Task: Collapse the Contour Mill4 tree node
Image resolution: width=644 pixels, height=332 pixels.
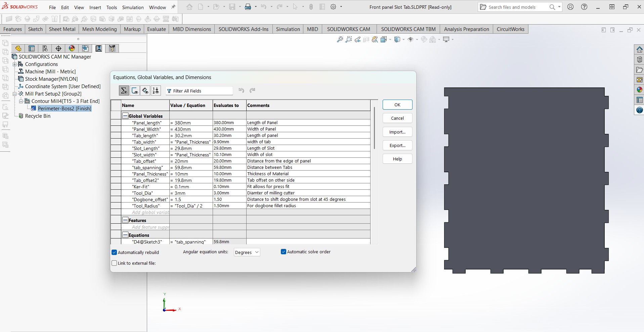Action: tap(21, 101)
